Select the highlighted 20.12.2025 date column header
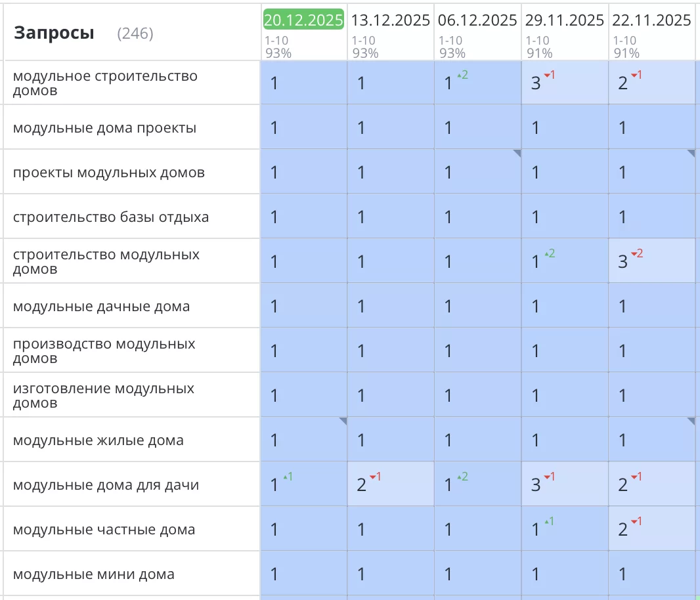Viewport: 700px width, 600px height. coord(303,20)
